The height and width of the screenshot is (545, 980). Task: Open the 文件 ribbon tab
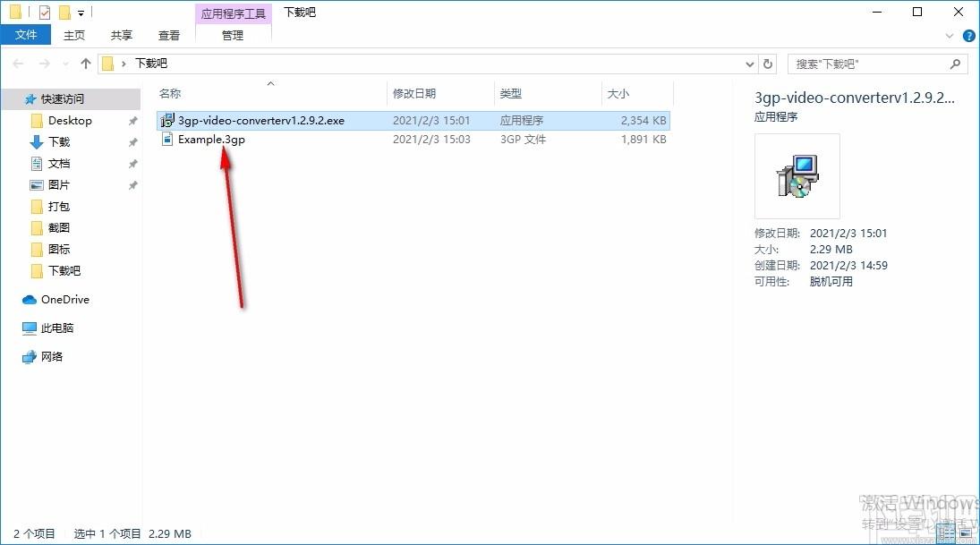point(25,35)
